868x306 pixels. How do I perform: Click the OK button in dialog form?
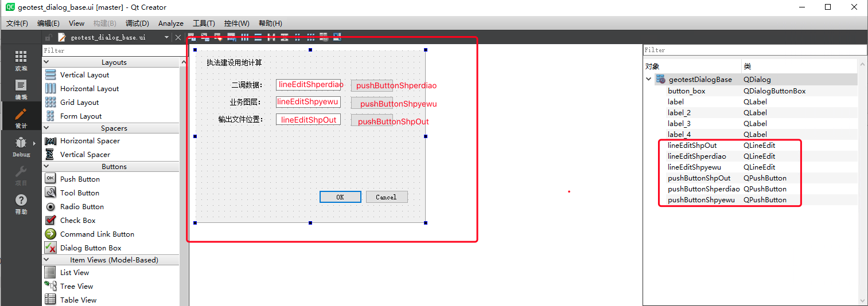pos(340,197)
